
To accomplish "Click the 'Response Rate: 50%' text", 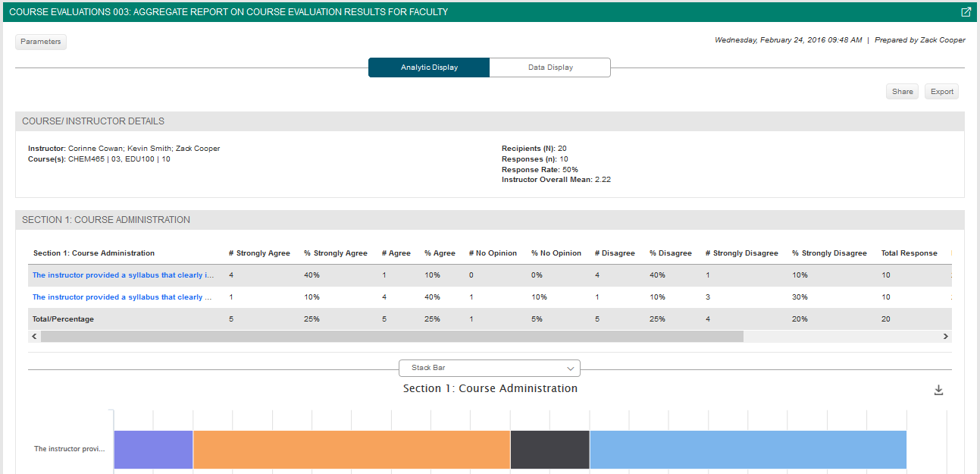I will [540, 170].
